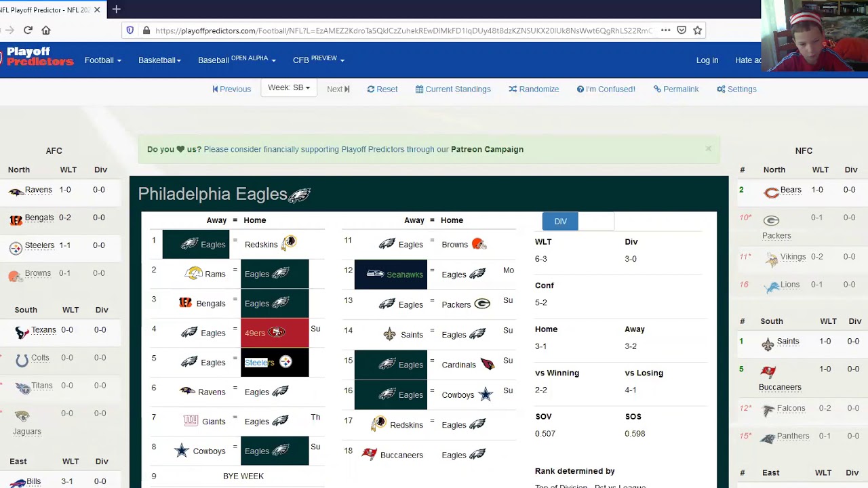Viewport: 868px width, 488px height.
Task: Pick Seahawks in week 12 game
Action: tap(391, 274)
